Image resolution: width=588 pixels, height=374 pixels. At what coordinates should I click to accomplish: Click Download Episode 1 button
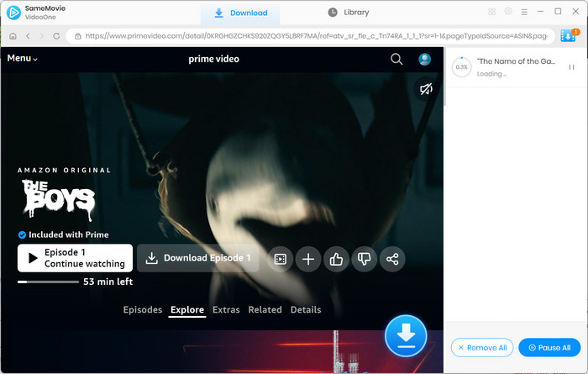tap(198, 258)
